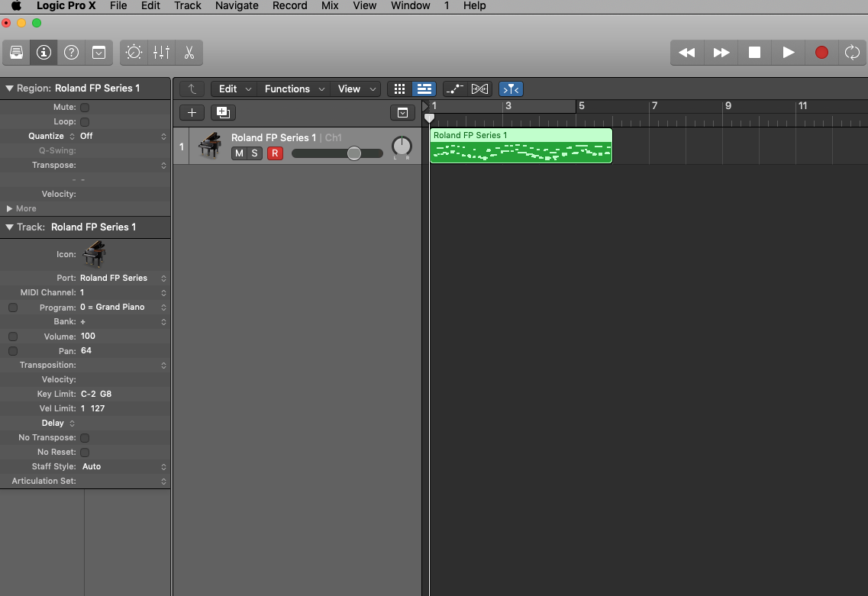868x596 pixels.
Task: Check the region Mute checkbox
Action: pos(85,108)
